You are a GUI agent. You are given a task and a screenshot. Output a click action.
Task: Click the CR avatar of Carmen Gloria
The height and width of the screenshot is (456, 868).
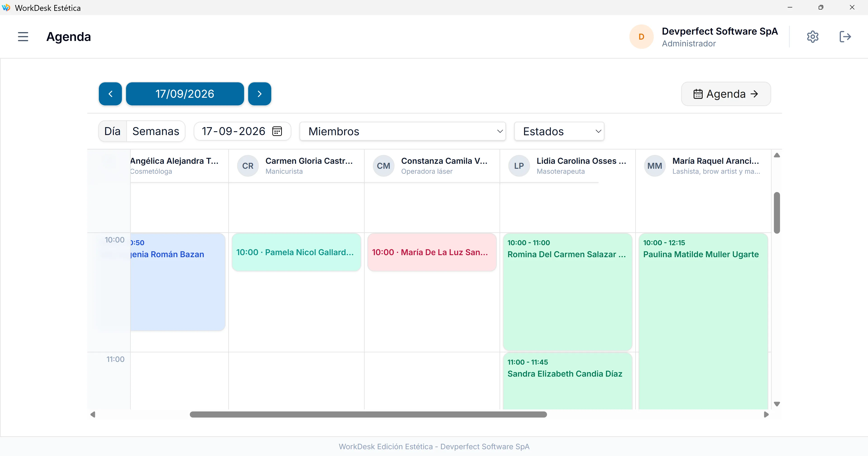(x=248, y=166)
